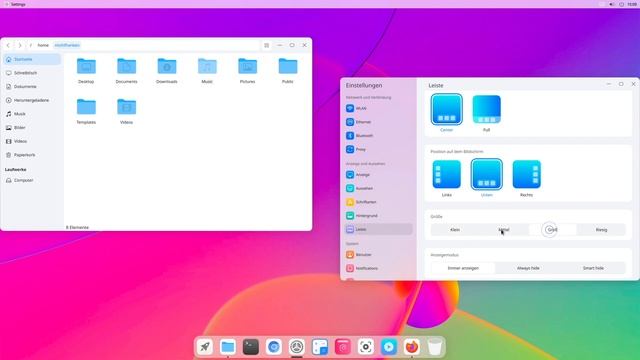Image resolution: width=640 pixels, height=360 pixels.
Task: Open Notifications settings page
Action: (378, 268)
